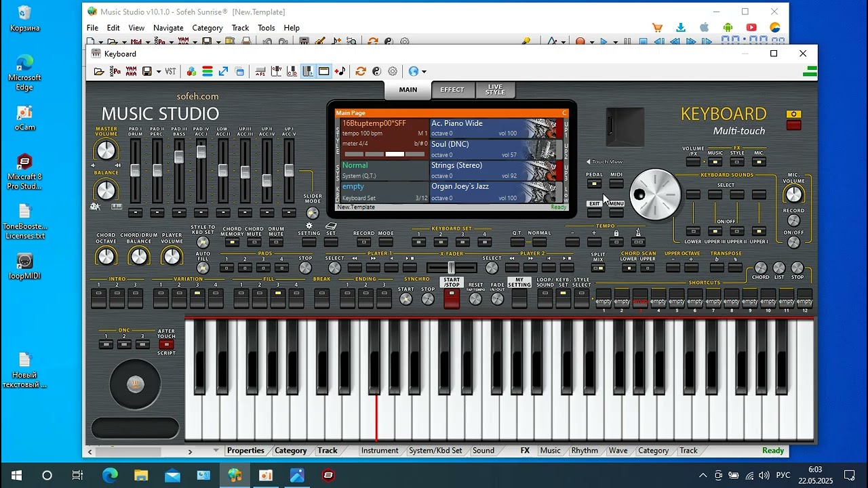
Task: Click the PAD I DRUM fader
Action: [135, 170]
